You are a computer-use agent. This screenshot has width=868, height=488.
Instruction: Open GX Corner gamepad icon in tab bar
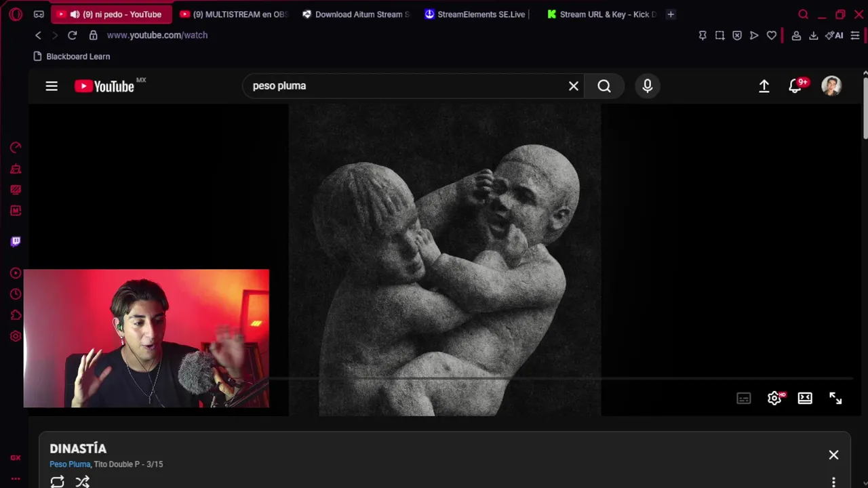[x=39, y=14]
